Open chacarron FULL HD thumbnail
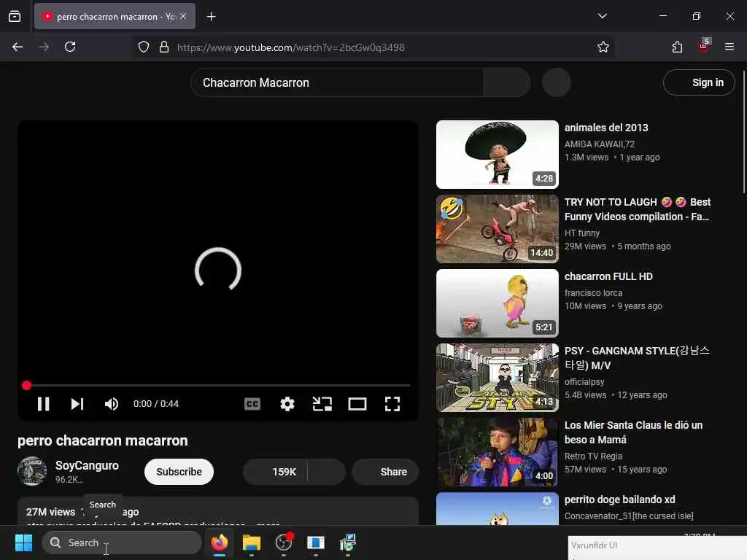 [x=498, y=303]
